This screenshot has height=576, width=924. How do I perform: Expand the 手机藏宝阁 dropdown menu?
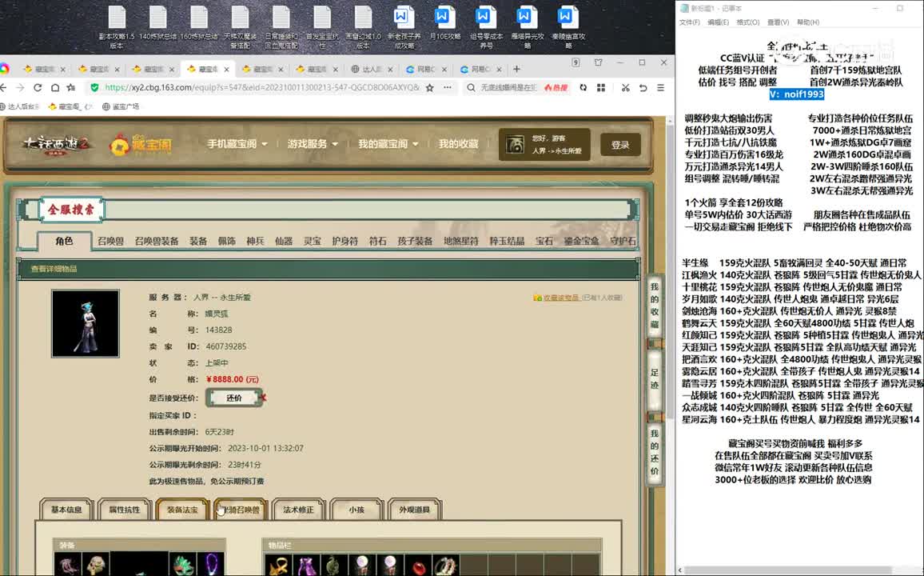coord(237,144)
